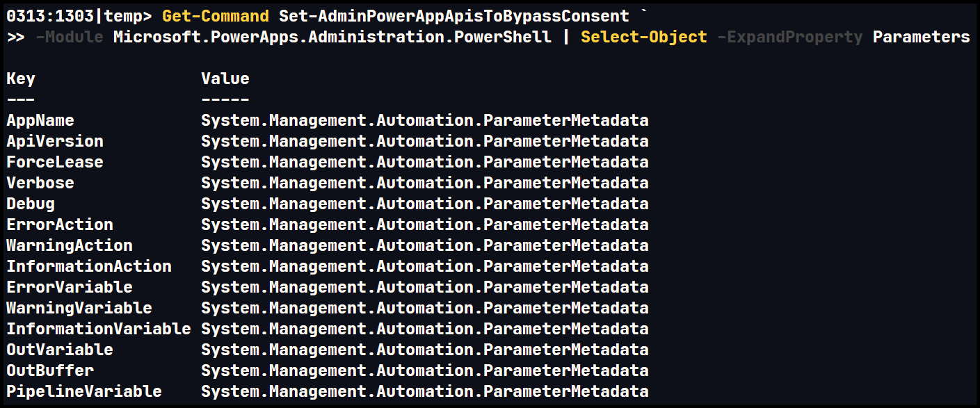980x408 pixels.
Task: Select the OutBuffer key entry
Action: (50, 370)
